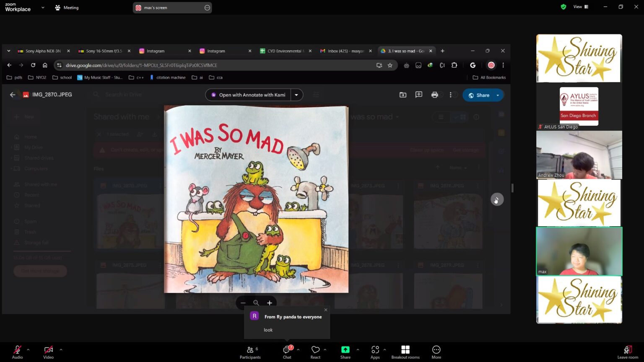Switch to the first Instagram tab
Image resolution: width=644 pixels, height=362 pixels.
click(x=165, y=51)
